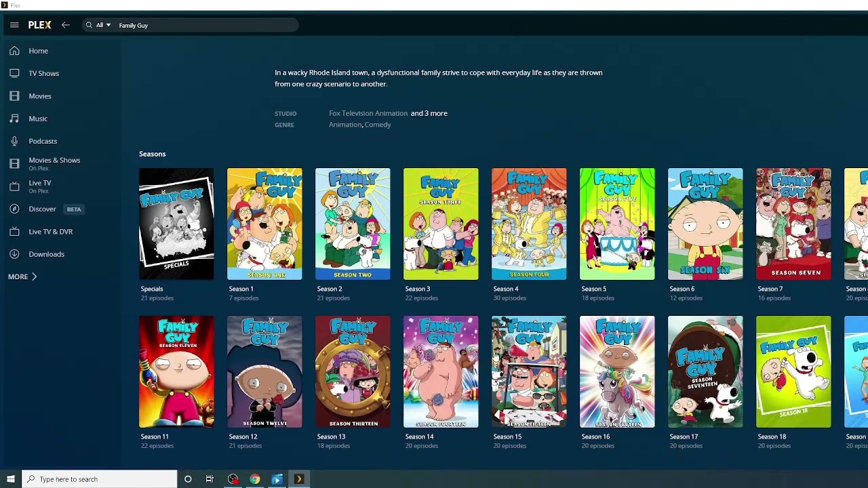Click the '7 episodes' text

click(x=243, y=298)
